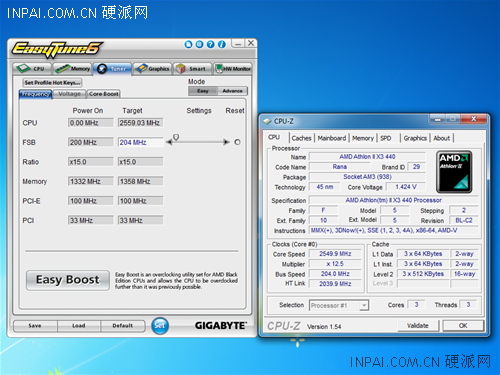Click the GIGABYTE logo
Viewport: 500px width, 375px height.
coord(221,326)
